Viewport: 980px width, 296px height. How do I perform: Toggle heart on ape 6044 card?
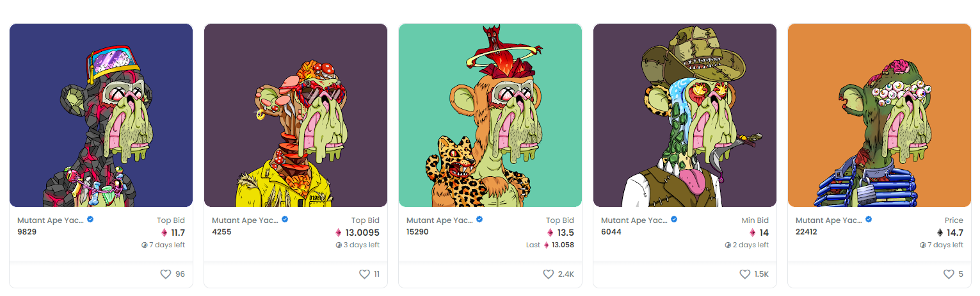pos(744,274)
